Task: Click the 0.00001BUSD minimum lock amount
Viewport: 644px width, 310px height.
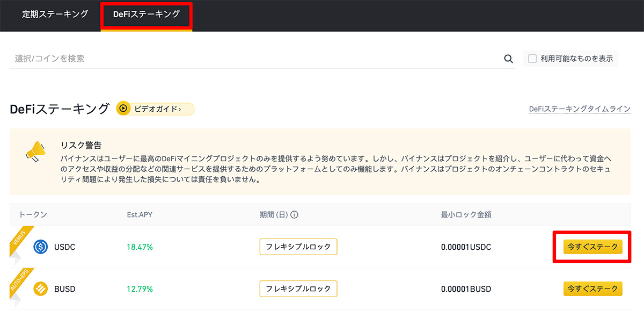Action: click(x=466, y=289)
